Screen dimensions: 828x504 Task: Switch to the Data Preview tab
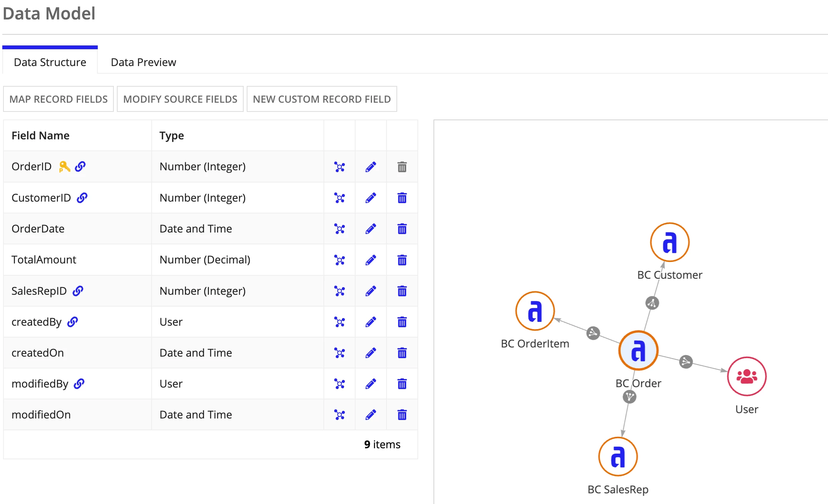pos(144,62)
